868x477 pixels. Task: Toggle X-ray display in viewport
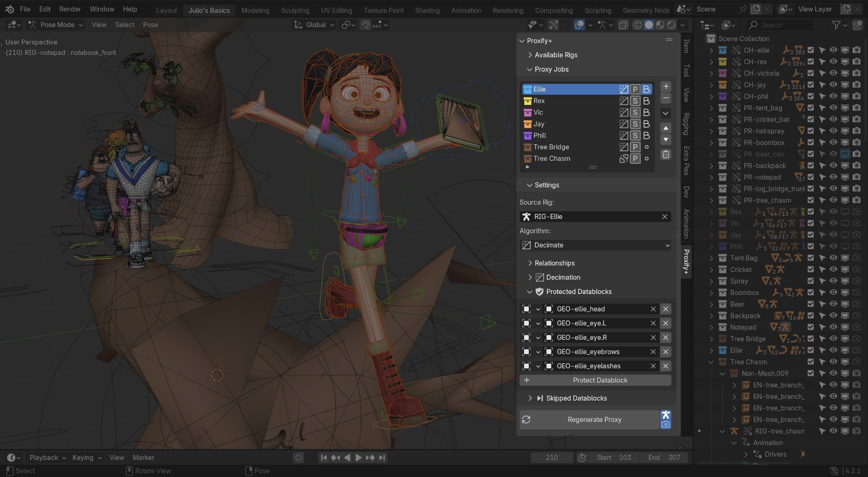coord(623,25)
